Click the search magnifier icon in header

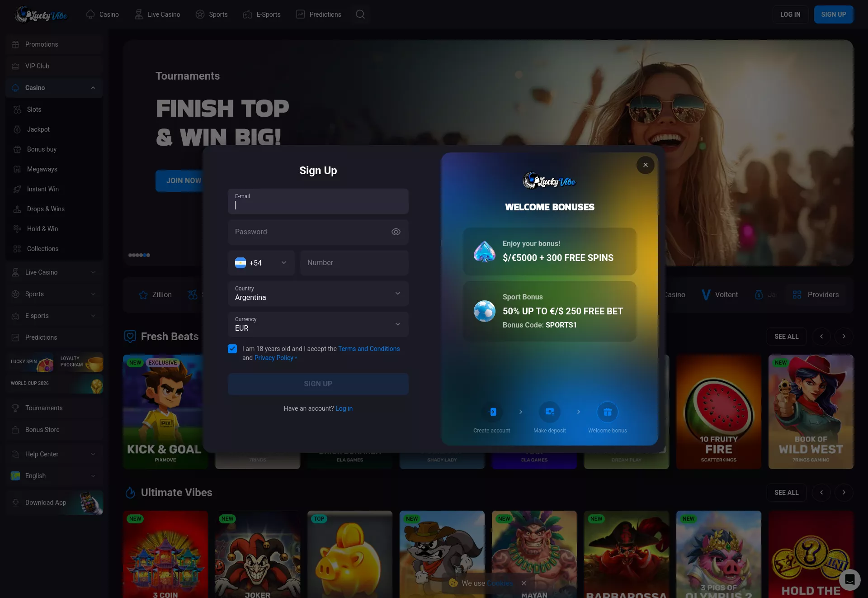pos(360,14)
